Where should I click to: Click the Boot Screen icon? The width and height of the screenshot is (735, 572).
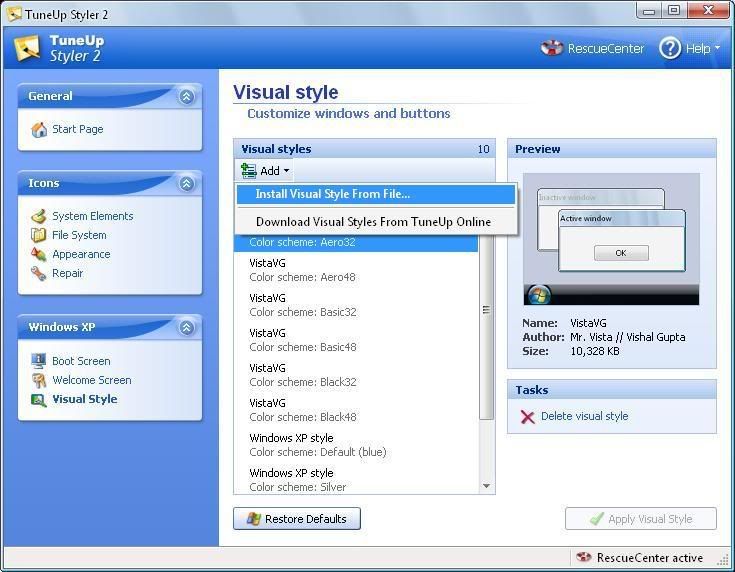click(x=39, y=361)
